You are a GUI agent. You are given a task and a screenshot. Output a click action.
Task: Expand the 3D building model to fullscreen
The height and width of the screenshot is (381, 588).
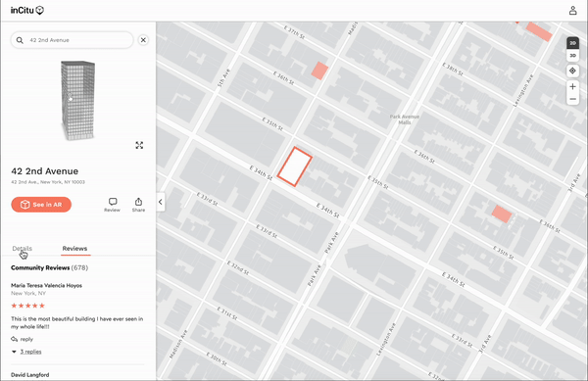pos(139,145)
